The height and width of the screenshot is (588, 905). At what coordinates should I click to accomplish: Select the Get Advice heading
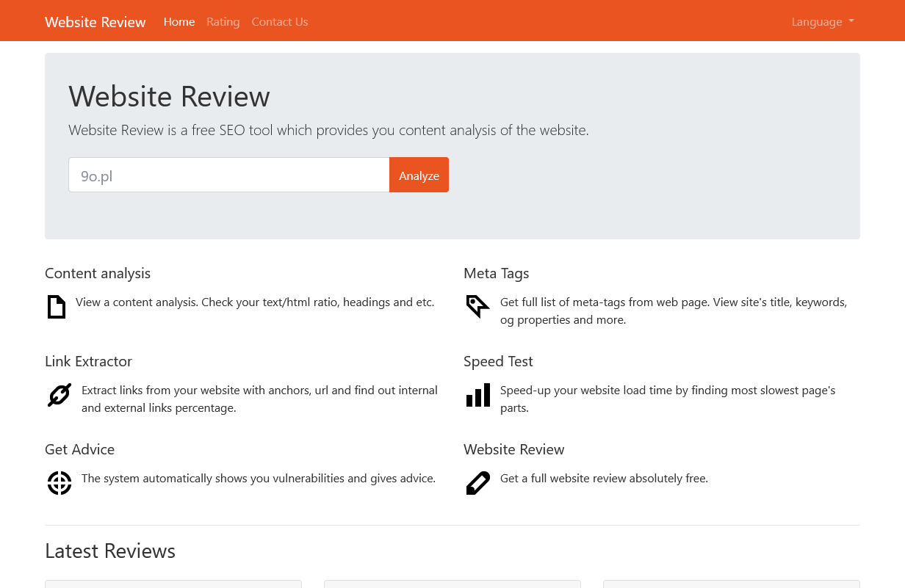pos(79,449)
